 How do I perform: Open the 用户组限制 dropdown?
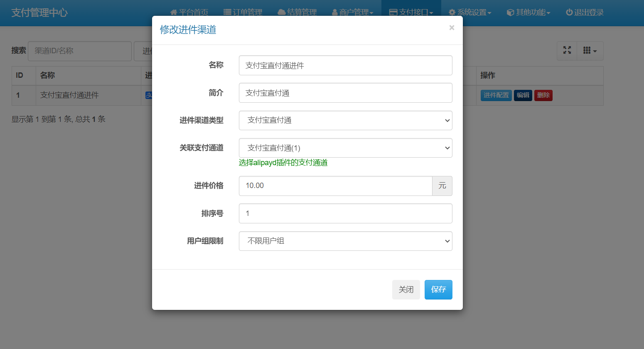[x=345, y=241]
